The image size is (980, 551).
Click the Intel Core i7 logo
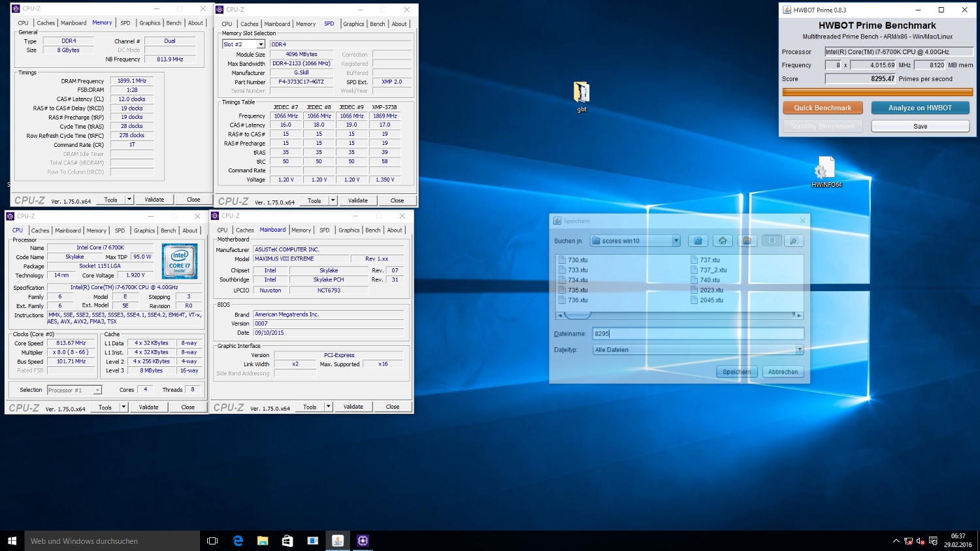pos(180,261)
